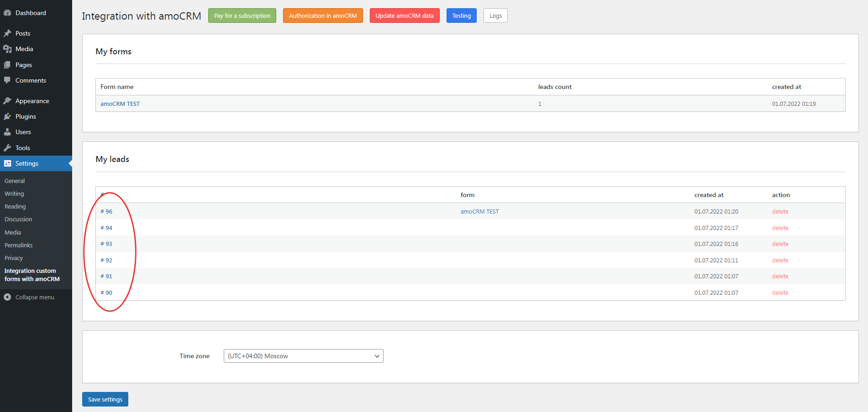Delete lead # 96
This screenshot has width=868, height=412.
780,211
